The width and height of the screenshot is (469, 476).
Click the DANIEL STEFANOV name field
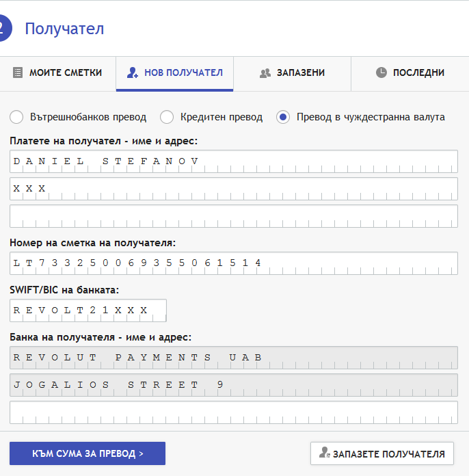point(234,161)
